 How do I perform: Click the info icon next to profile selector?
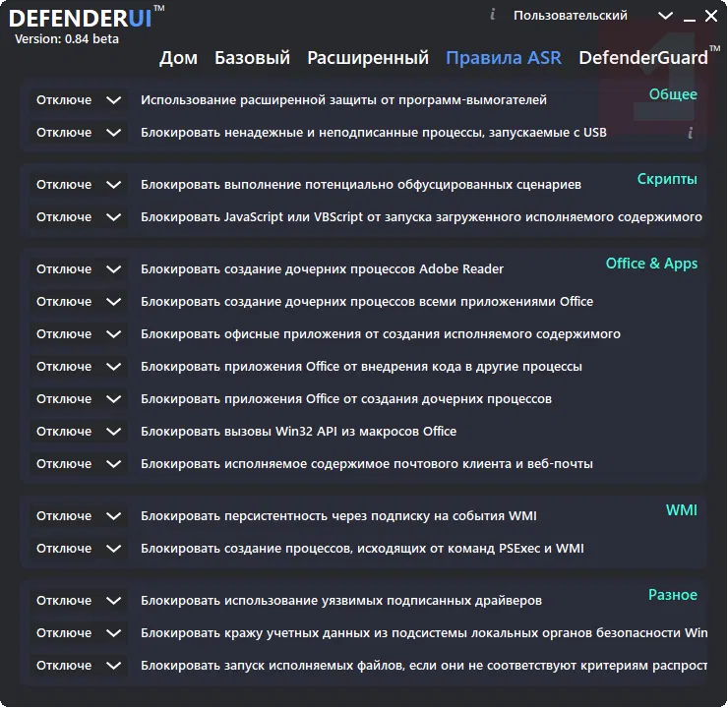coord(493,15)
